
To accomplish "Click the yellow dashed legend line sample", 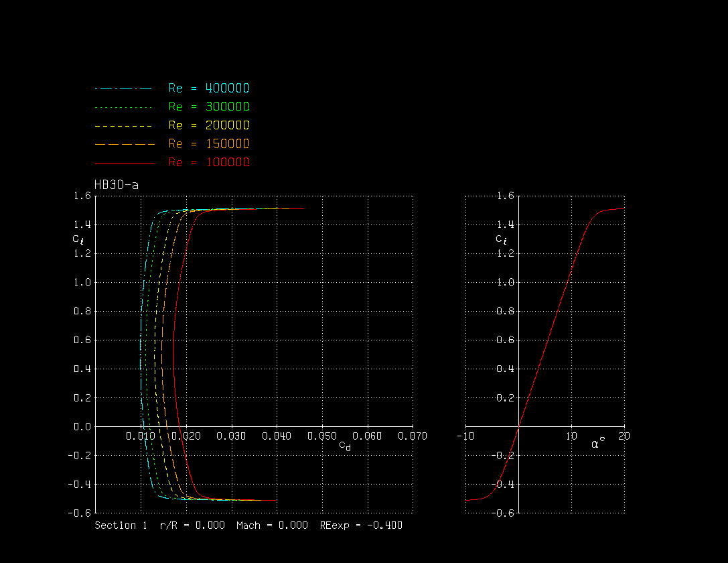I will click(x=124, y=126).
